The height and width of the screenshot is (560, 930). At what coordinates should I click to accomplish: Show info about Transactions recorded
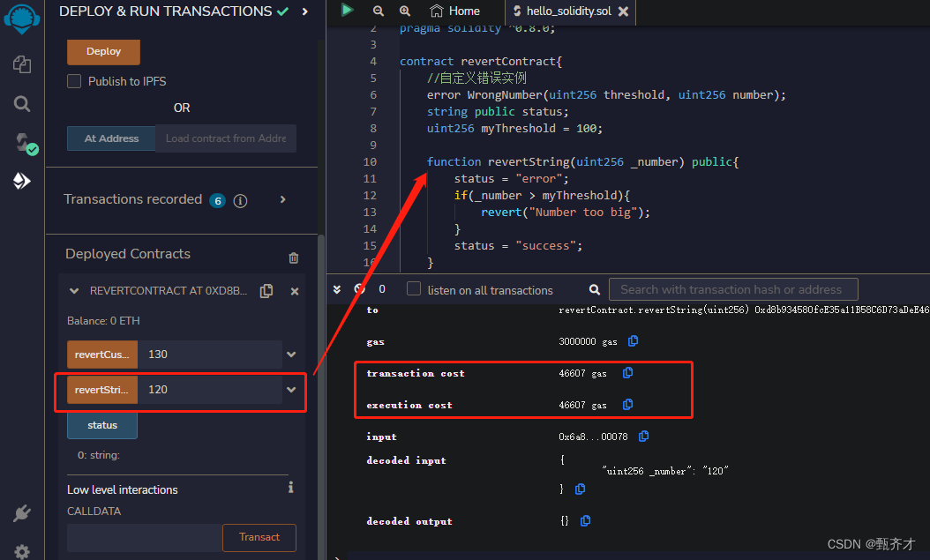coord(240,201)
